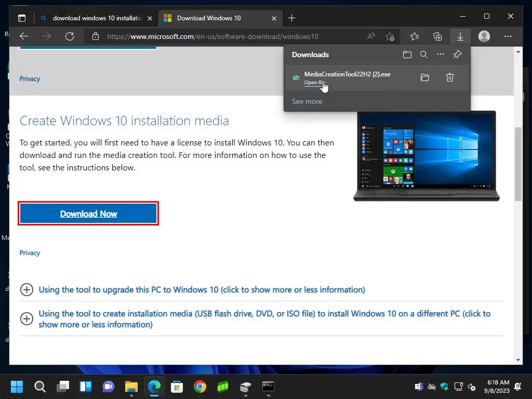
Task: Pin the Downloads panel
Action: (457, 54)
